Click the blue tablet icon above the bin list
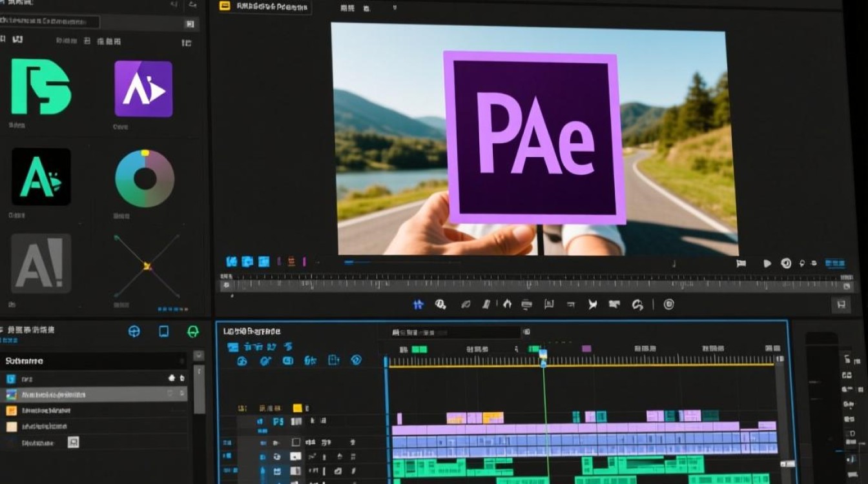868x484 pixels. (164, 331)
